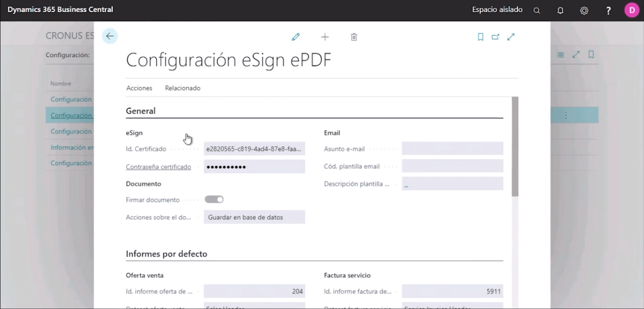Expand the card with the diagonal arrows icon
644x309 pixels.
click(511, 37)
